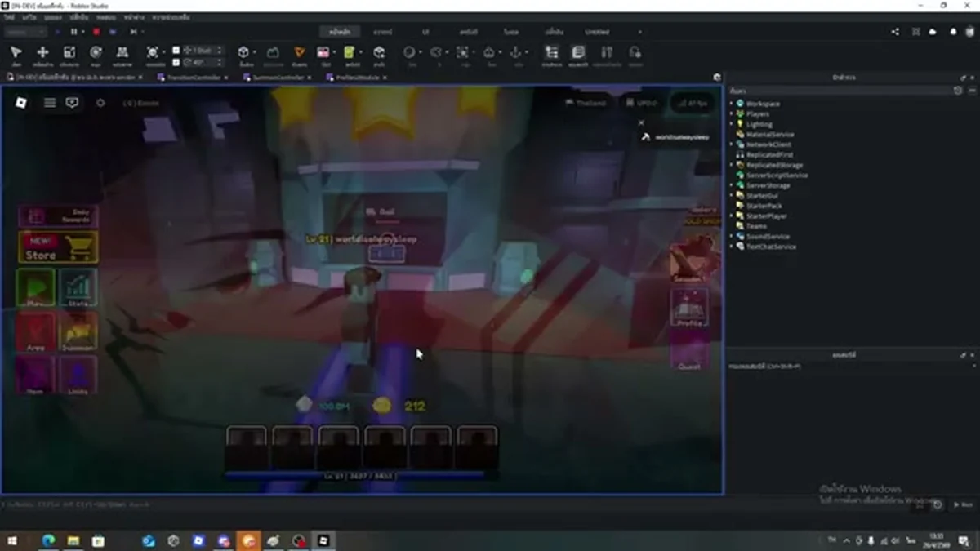Toggle the move snapping checkbox

(x=176, y=51)
